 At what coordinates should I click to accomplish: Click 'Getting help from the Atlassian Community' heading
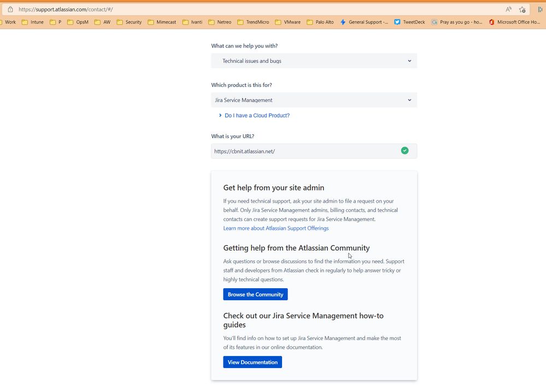click(296, 248)
